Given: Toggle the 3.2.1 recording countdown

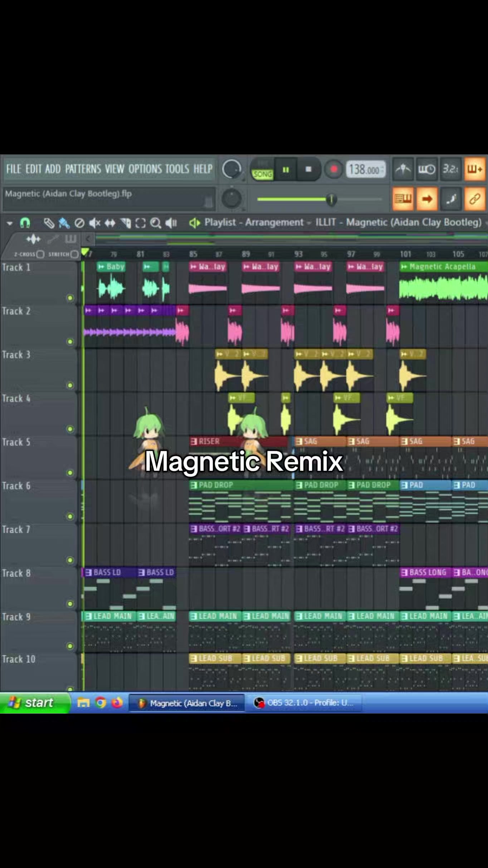Looking at the screenshot, I should [x=450, y=169].
